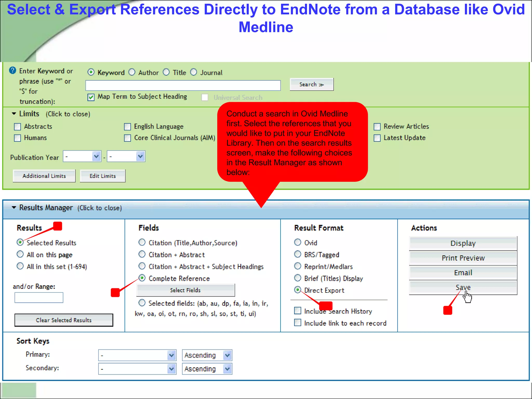The image size is (532, 399).
Task: Check Include Search History checkbox
Action: (x=298, y=310)
